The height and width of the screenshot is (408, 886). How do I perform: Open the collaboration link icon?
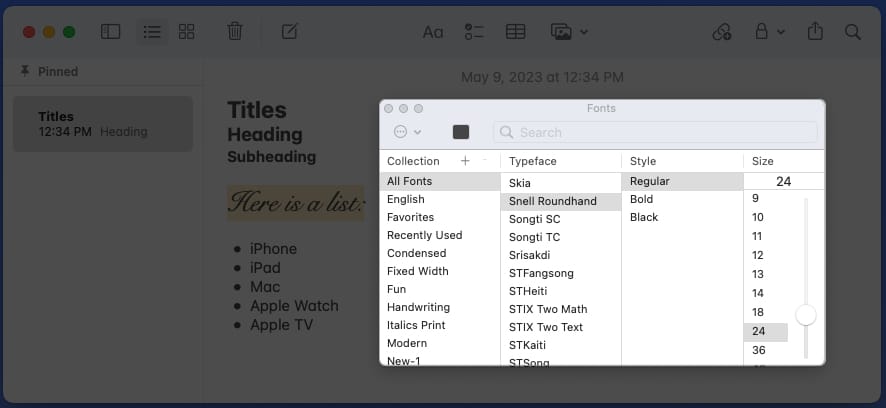(x=722, y=32)
